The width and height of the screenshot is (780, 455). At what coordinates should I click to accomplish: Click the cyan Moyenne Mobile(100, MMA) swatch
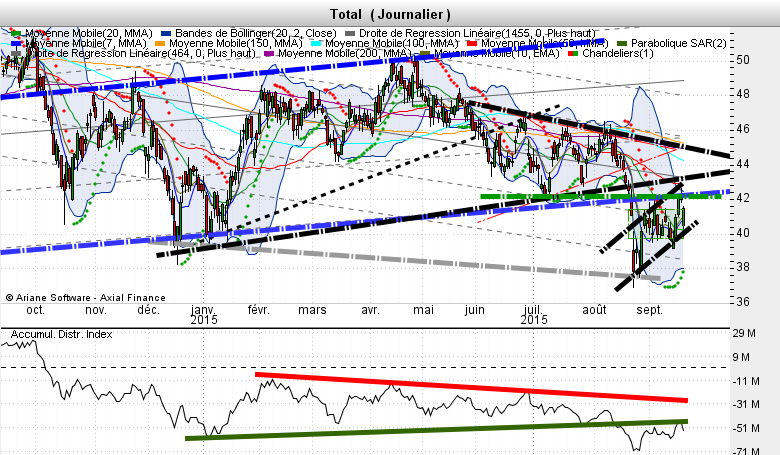[x=316, y=44]
